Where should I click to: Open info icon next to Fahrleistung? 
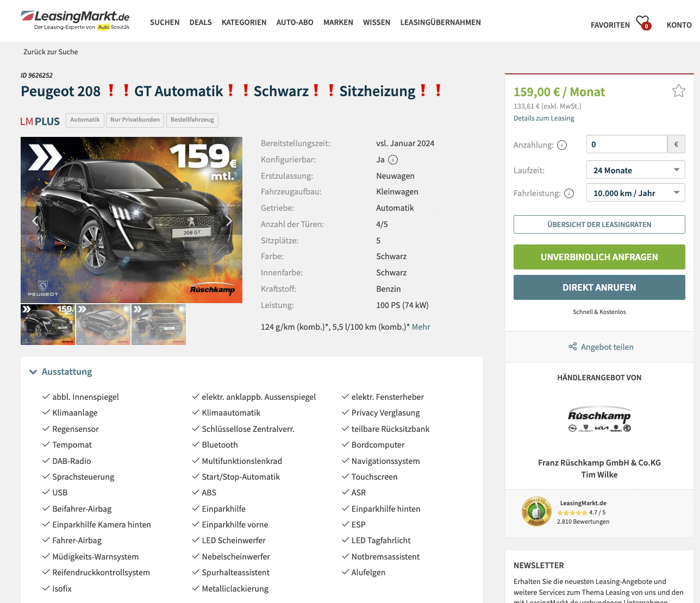pos(569,193)
